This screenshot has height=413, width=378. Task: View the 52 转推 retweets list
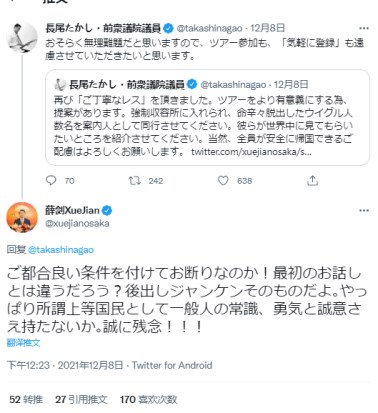pyautogui.click(x=26, y=399)
